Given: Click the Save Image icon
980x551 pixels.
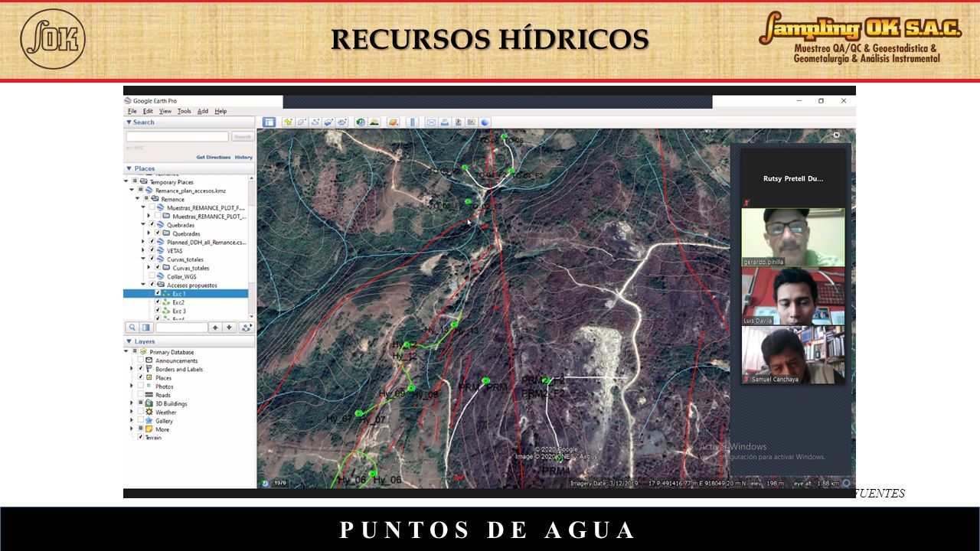Looking at the screenshot, I should point(459,122).
